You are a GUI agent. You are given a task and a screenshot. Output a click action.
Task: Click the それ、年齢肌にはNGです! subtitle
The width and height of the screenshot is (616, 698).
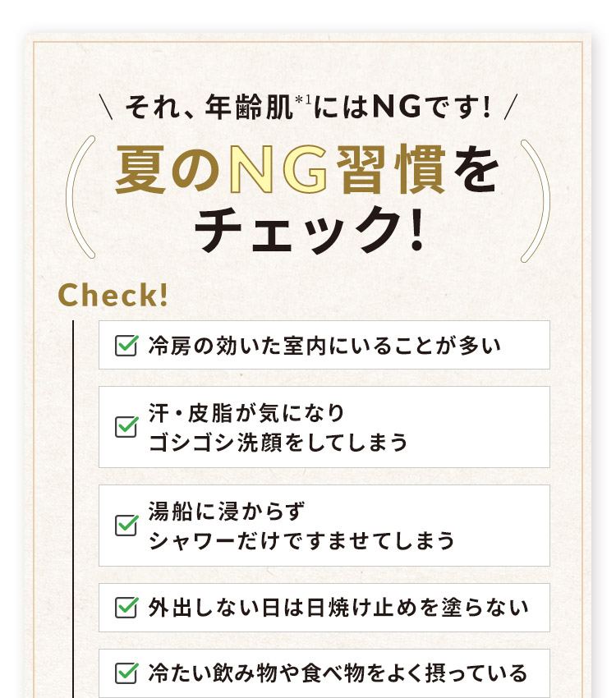coord(308,108)
